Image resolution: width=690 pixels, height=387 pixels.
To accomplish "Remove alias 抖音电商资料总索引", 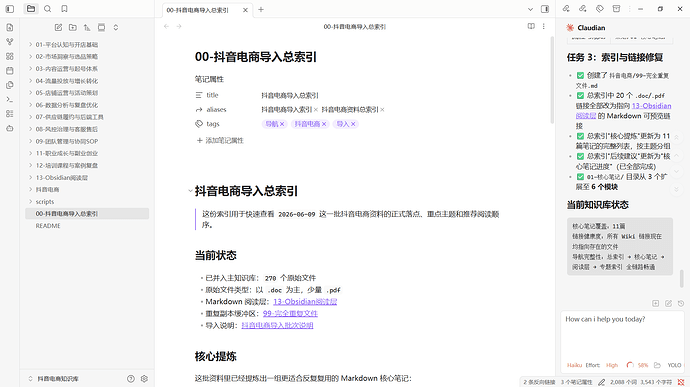I will (x=382, y=110).
